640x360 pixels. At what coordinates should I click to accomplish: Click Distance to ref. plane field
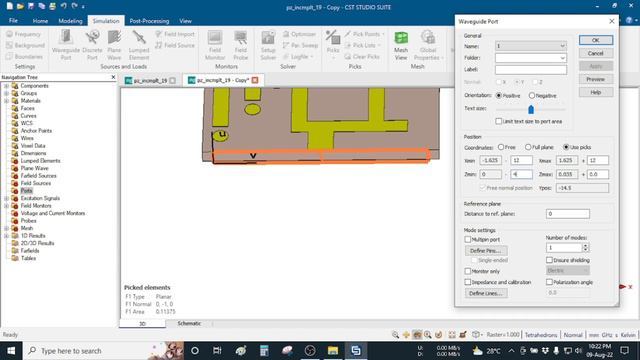coord(567,214)
